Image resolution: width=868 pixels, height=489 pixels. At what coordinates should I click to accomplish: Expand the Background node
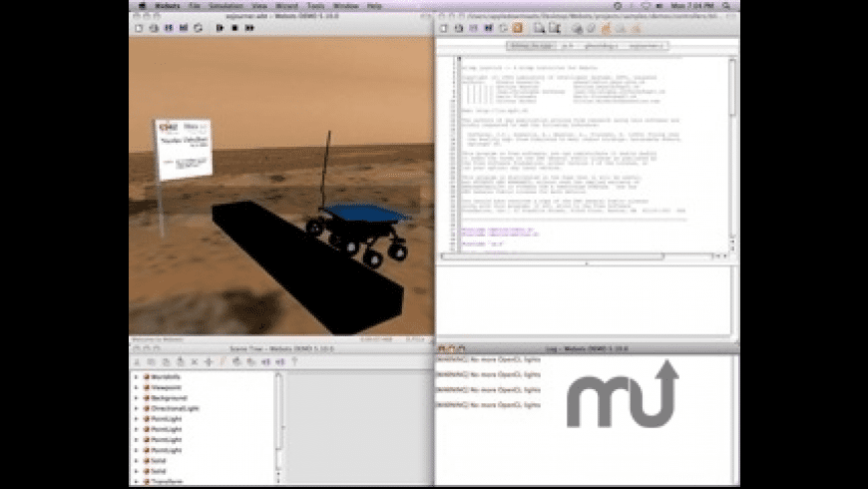point(136,398)
